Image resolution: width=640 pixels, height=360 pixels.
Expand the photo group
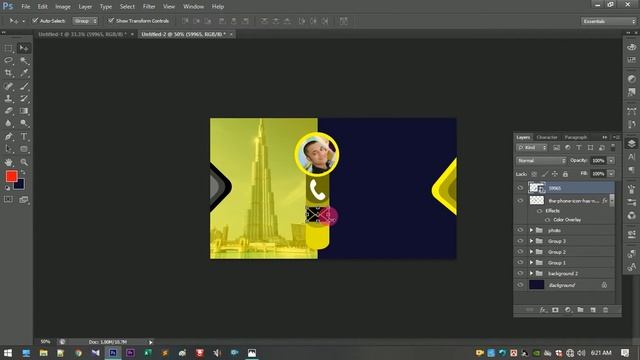(x=531, y=230)
